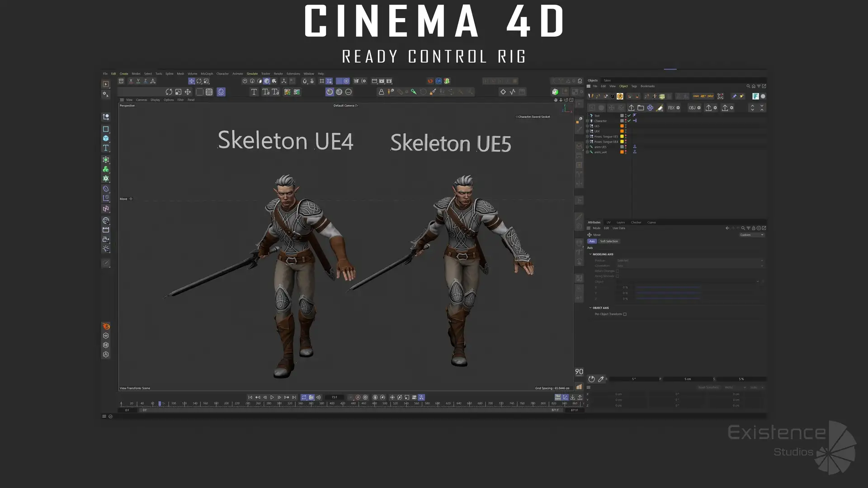This screenshot has height=488, width=868.
Task: Click the Unreal Engine logo icon
Action: click(613, 96)
